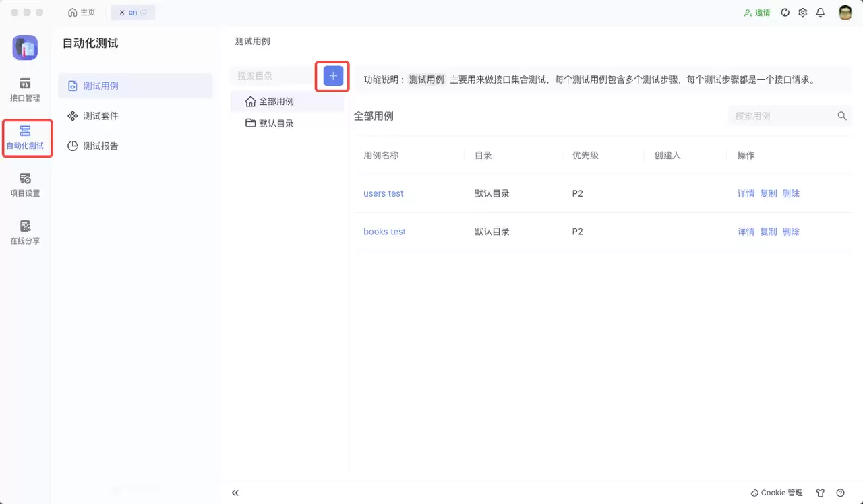Select 全部用例 in the directory tree
The width and height of the screenshot is (863, 504).
[287, 102]
